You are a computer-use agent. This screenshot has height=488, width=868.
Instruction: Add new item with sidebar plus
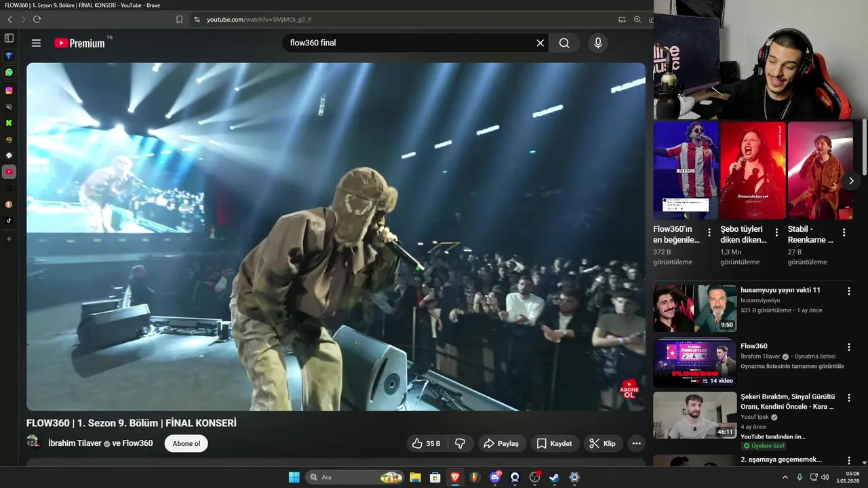[x=9, y=239]
